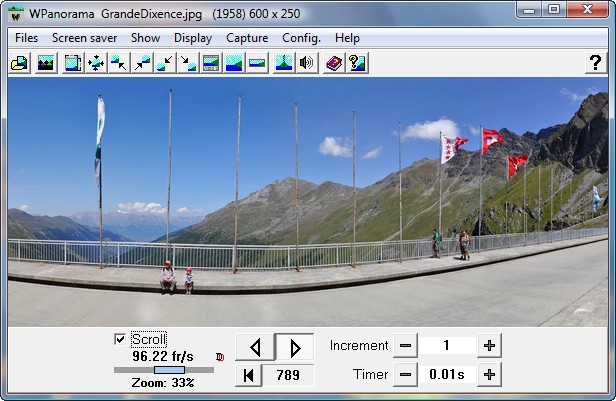Decrease Timer with the minus button
Screen dimensions: 616x401
pos(405,375)
